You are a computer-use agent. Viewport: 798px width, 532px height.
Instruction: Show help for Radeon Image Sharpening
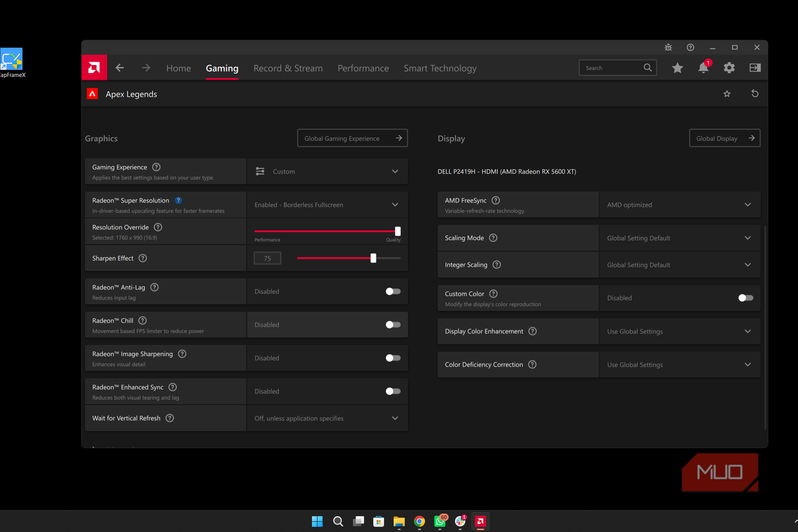click(x=182, y=354)
